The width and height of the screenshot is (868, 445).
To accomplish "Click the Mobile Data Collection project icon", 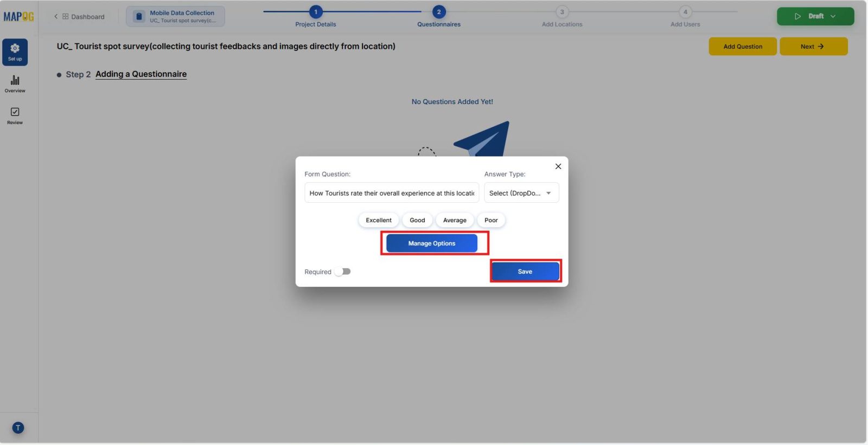I will click(x=139, y=17).
